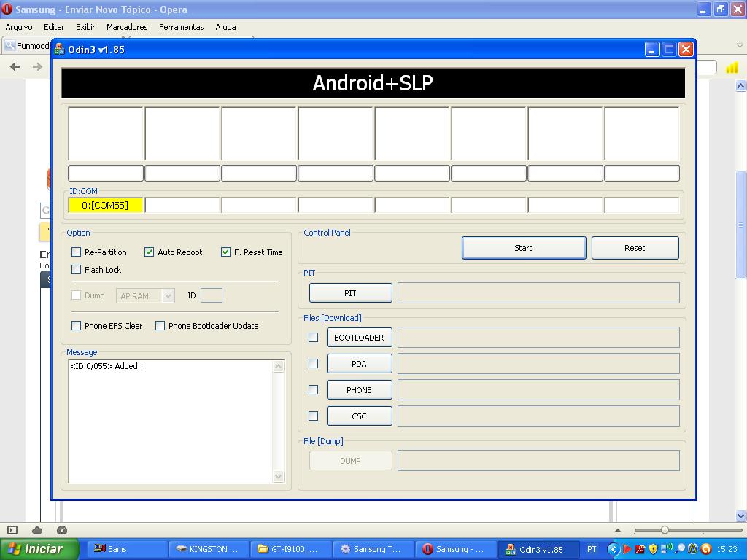Screen dimensions: 747x560
Task: Click the PDA file path field
Action: 538,363
